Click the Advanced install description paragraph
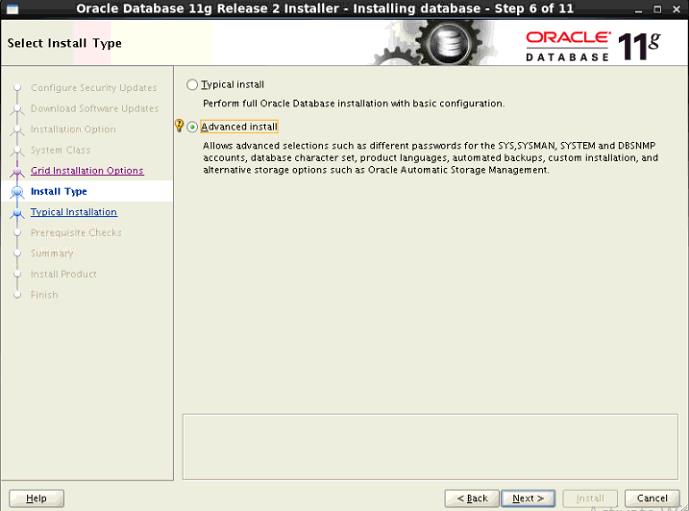 431,158
